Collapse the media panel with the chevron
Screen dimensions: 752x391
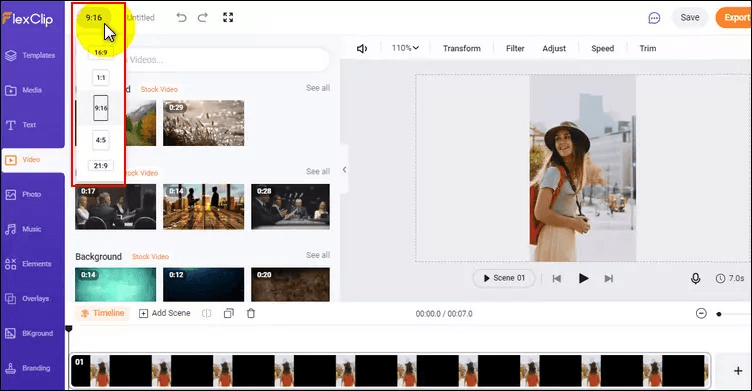[x=344, y=170]
